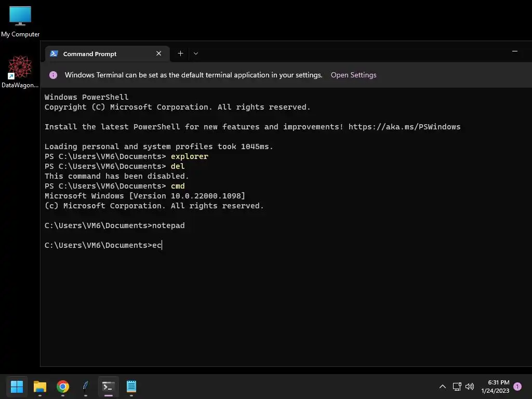Click the 'cmd' command text
The height and width of the screenshot is (399, 532).
[178, 186]
